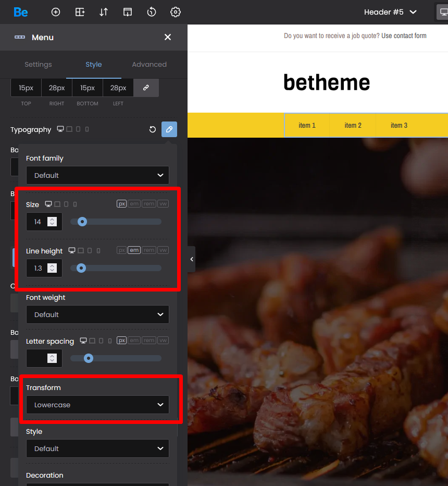Open the Header #5 selector dropdown
The image size is (448, 486).
(390, 12)
